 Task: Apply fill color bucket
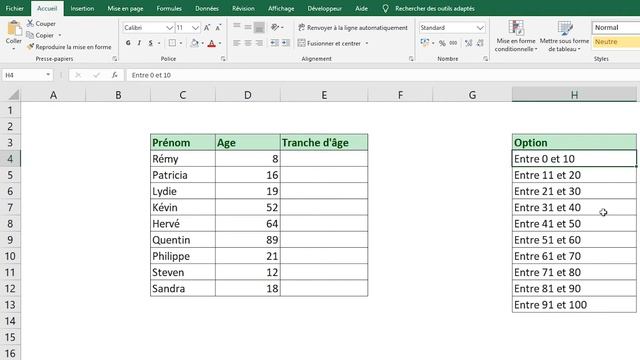[195, 43]
